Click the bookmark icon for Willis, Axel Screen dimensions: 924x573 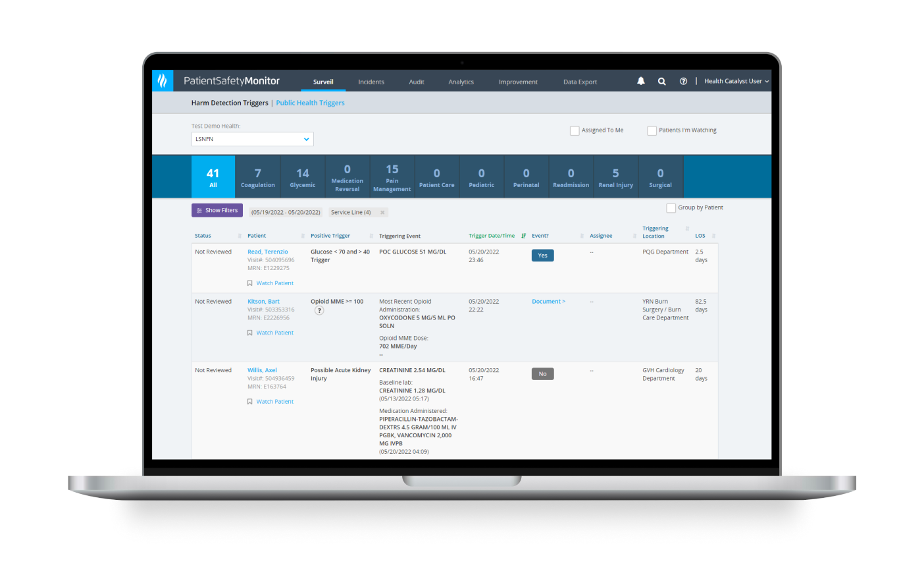(x=250, y=402)
